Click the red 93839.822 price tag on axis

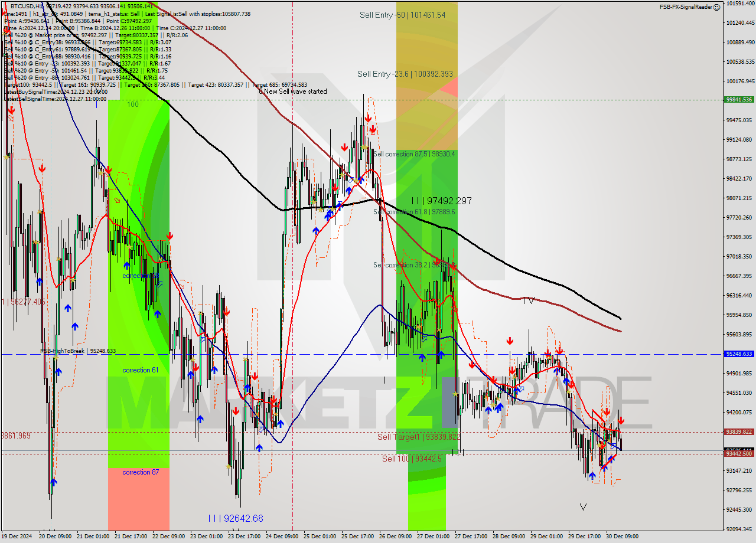coord(739,432)
